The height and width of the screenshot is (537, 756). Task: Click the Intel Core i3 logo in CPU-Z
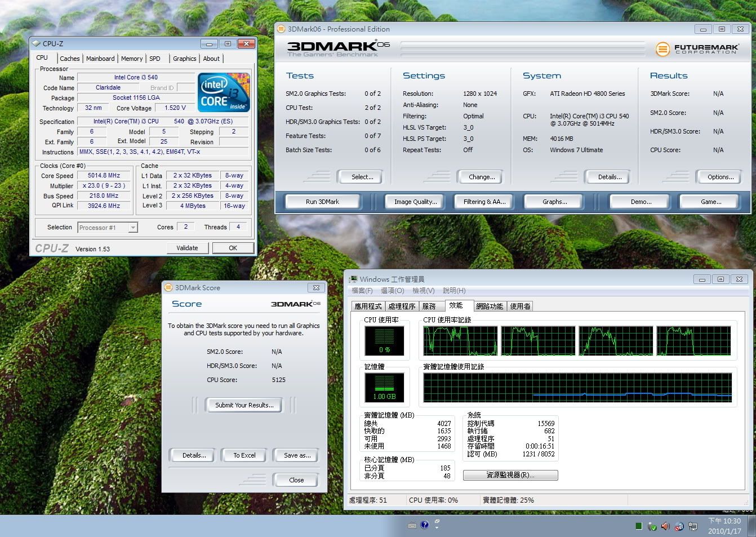coord(224,92)
